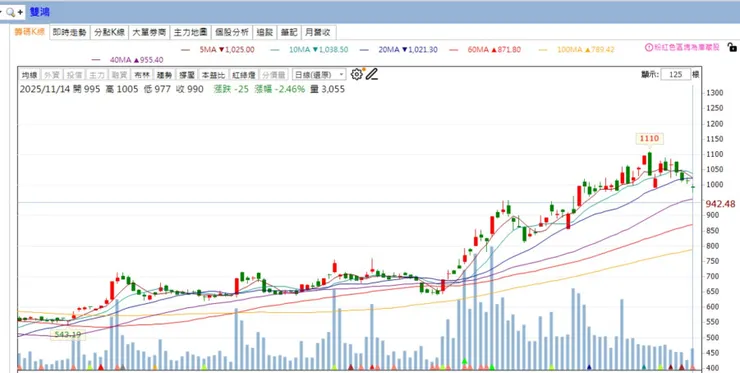Click the 10MA legend line swatch
740x373 pixels.
click(275, 50)
